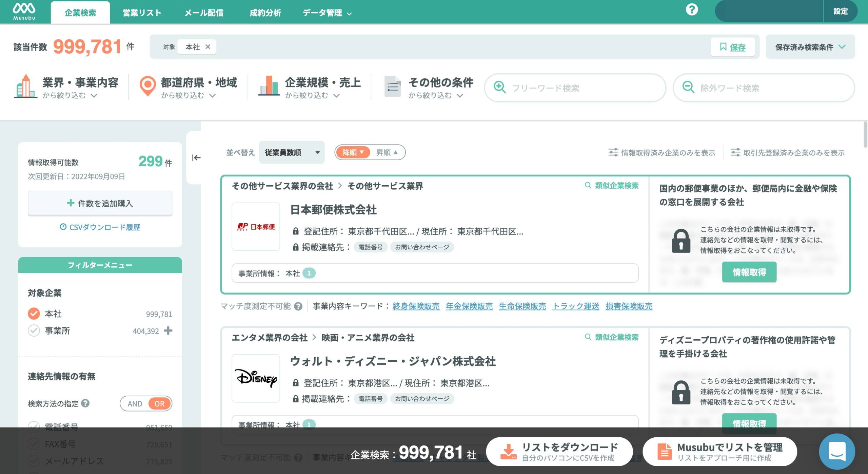The height and width of the screenshot is (474, 868).
Task: Click lock icon in 日本郵便 info panel
Action: pos(681,241)
